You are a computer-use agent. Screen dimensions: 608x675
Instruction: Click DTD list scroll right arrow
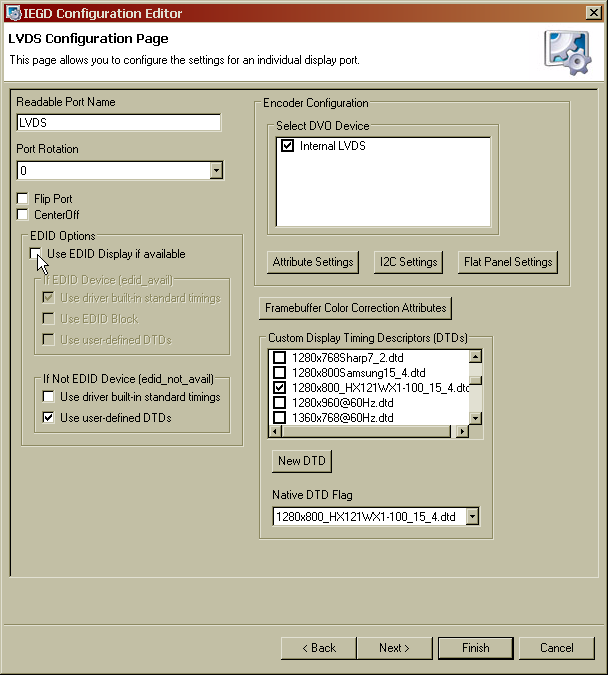coord(462,431)
